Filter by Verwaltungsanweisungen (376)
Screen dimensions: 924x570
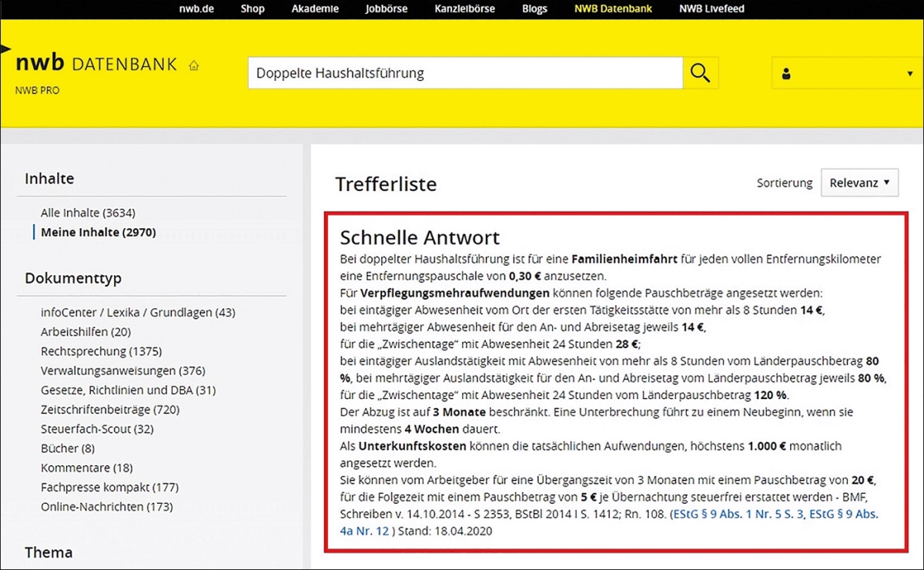[x=122, y=370]
